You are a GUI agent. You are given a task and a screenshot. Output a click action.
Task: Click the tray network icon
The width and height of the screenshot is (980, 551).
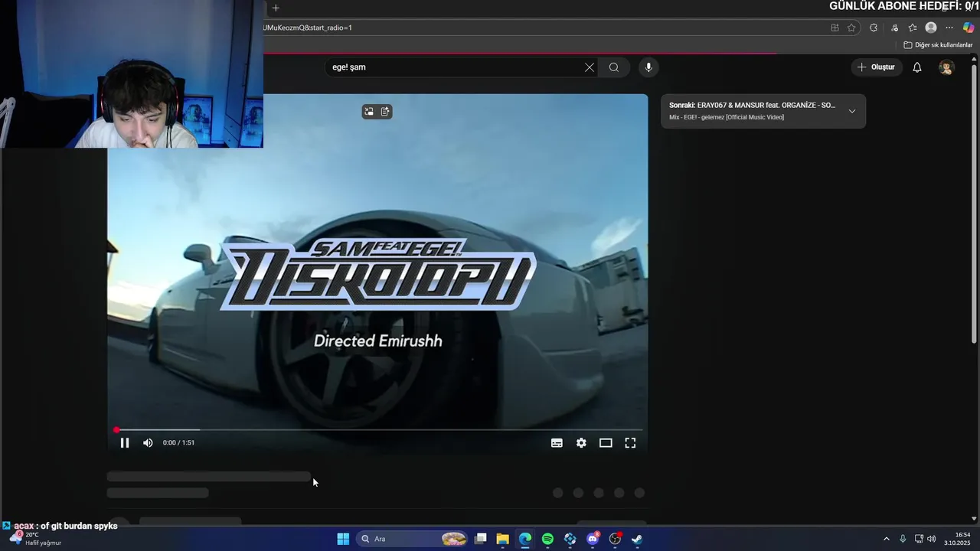[919, 539]
